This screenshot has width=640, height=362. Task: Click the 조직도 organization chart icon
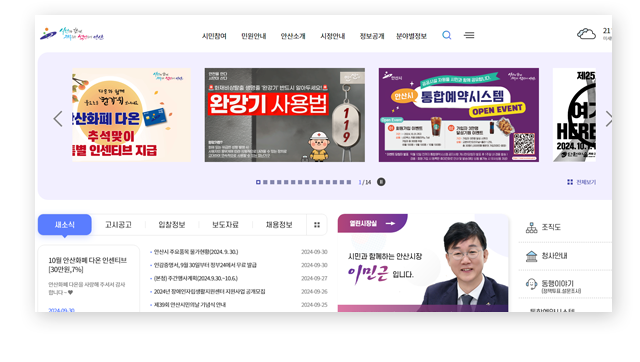531,228
